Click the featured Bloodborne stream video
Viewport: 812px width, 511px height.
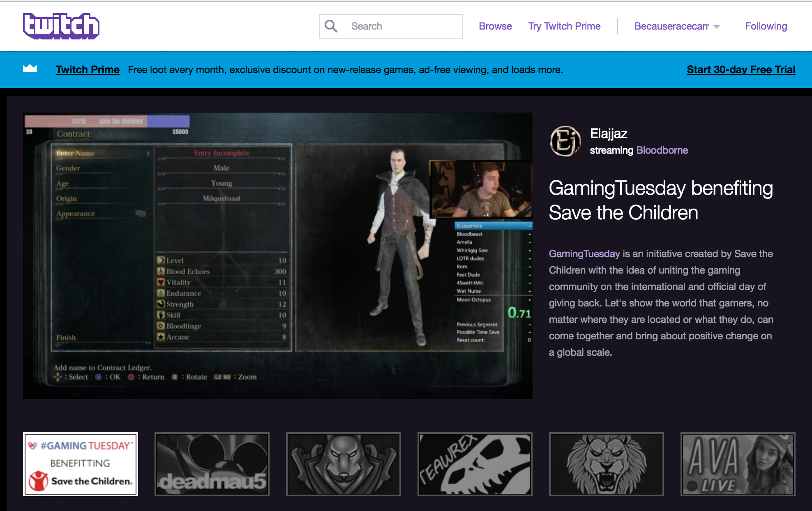[x=278, y=256]
